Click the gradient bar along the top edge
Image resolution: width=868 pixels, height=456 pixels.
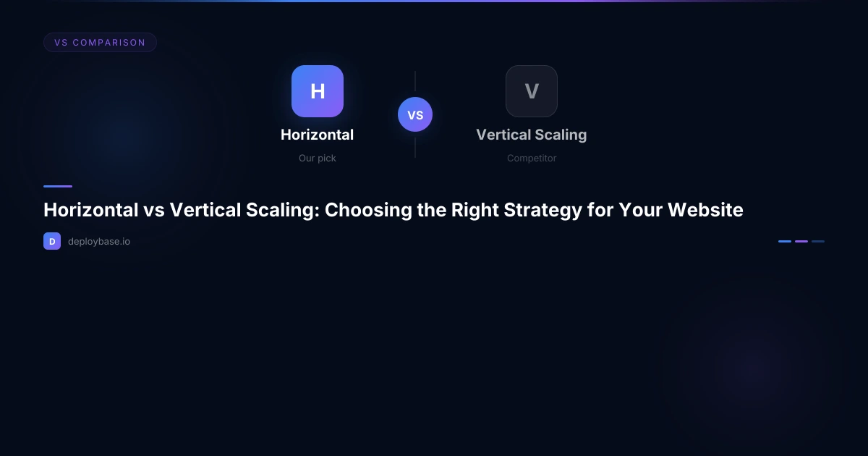(x=434, y=1)
